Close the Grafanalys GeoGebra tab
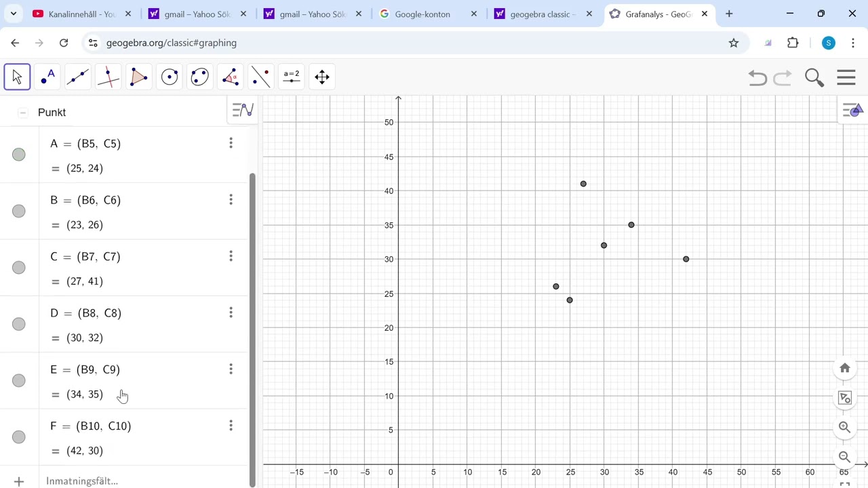 [x=705, y=14]
